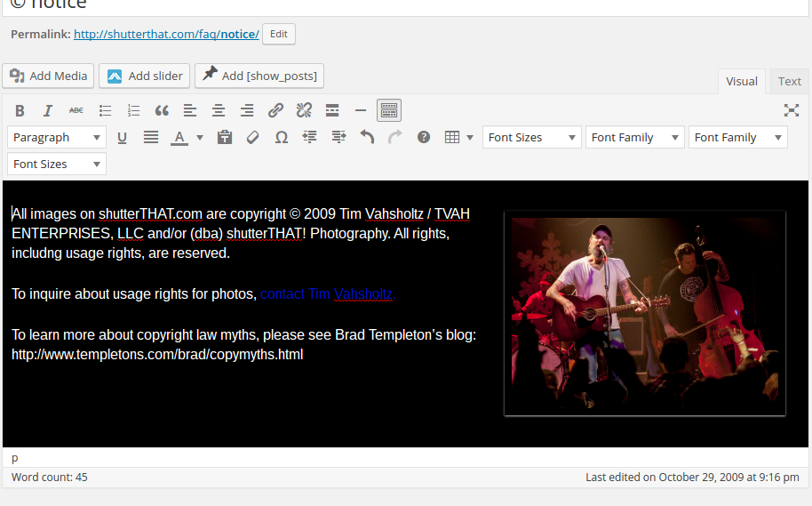Viewport: 812px width, 506px height.
Task: Click the paste as text icon
Action: click(225, 137)
